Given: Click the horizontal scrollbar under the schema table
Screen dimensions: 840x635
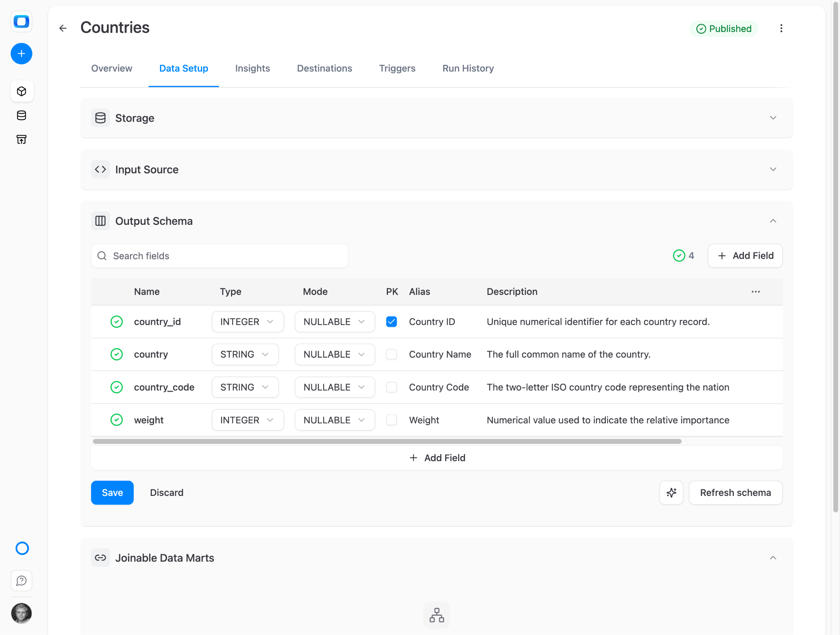Looking at the screenshot, I should [x=387, y=441].
